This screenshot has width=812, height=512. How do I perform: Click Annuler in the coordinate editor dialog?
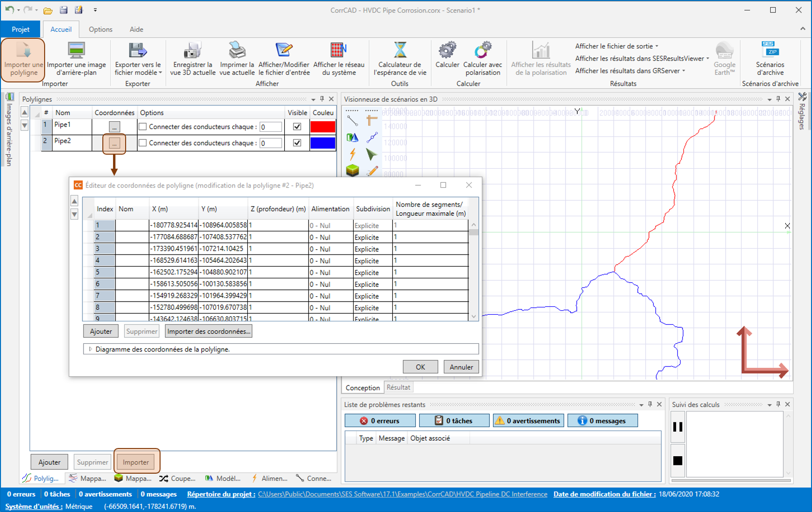(461, 367)
